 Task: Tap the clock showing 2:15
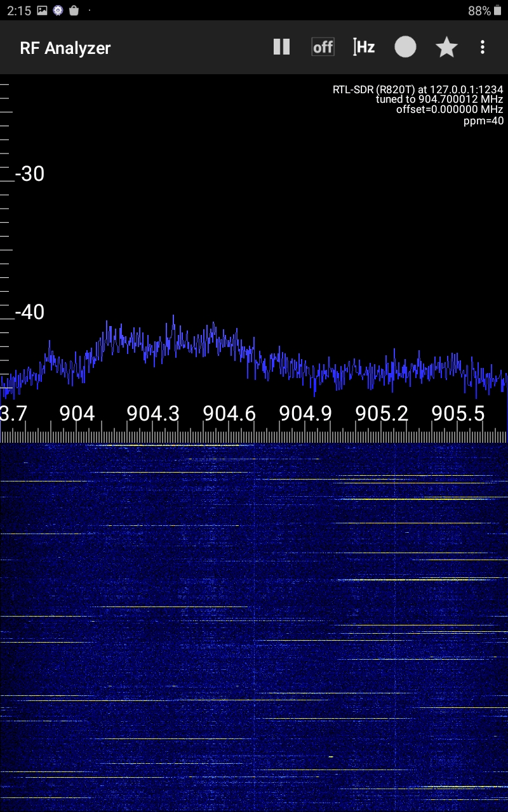(x=18, y=11)
